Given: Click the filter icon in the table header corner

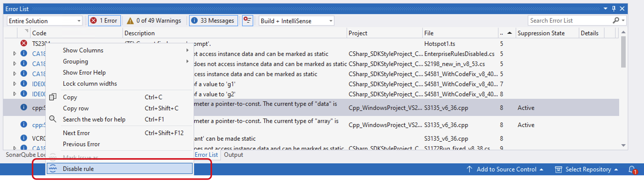Looking at the screenshot, I should (x=27, y=31).
